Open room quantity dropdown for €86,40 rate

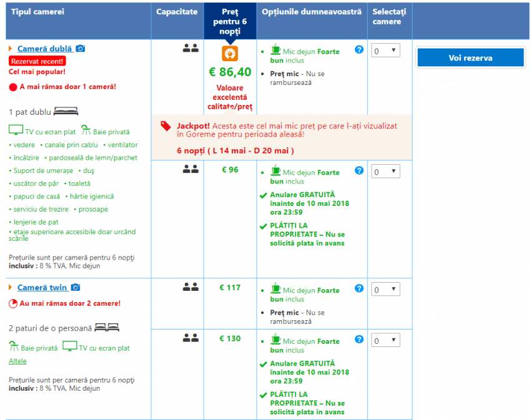point(385,51)
